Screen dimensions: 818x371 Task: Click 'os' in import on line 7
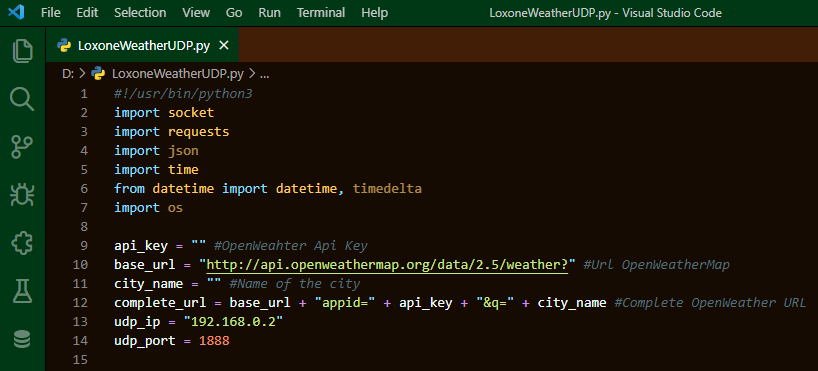pos(175,208)
